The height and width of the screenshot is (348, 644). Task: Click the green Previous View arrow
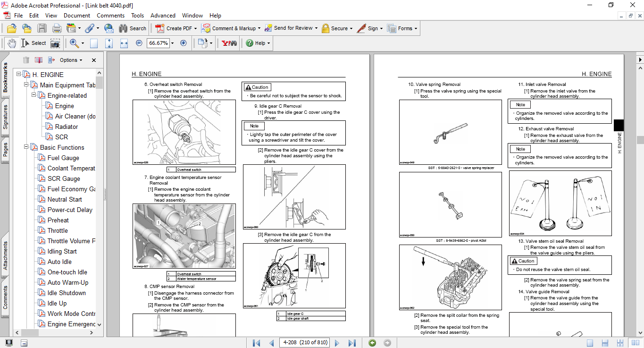372,343
